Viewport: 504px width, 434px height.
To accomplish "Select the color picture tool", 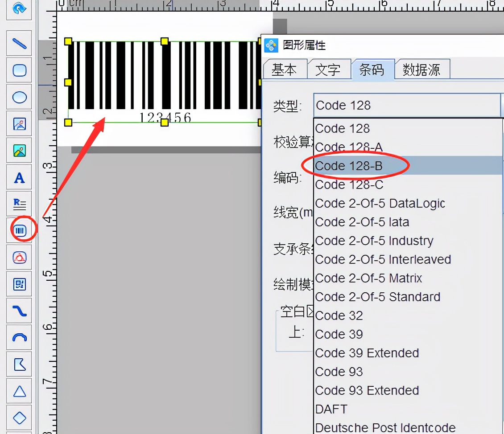I will (19, 151).
